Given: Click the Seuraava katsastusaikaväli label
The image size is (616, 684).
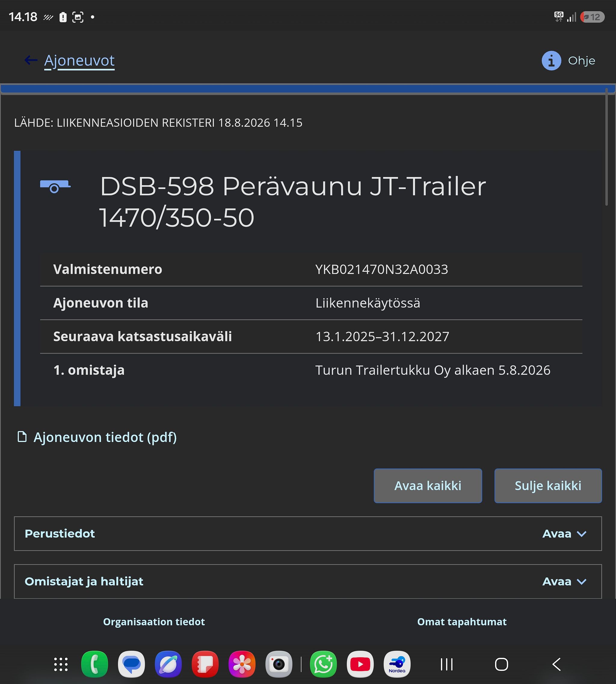Looking at the screenshot, I should [x=143, y=336].
